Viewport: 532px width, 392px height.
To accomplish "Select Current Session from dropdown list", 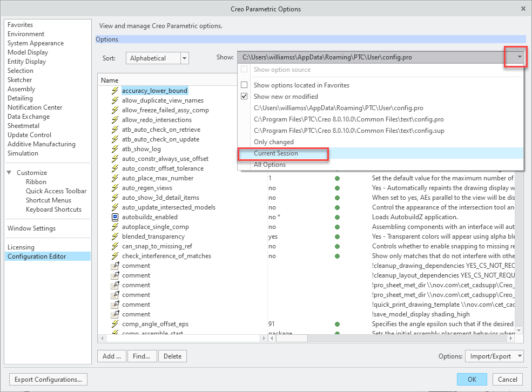I will click(x=276, y=153).
